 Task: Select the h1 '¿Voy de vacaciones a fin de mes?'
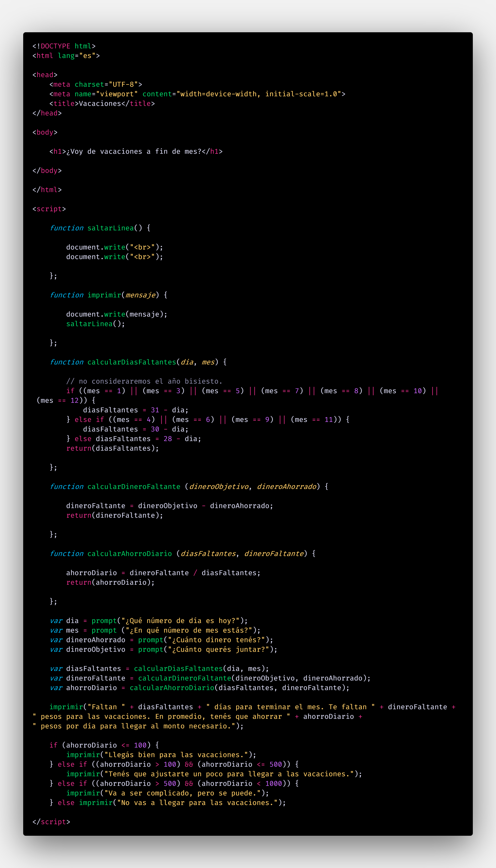pos(136,151)
